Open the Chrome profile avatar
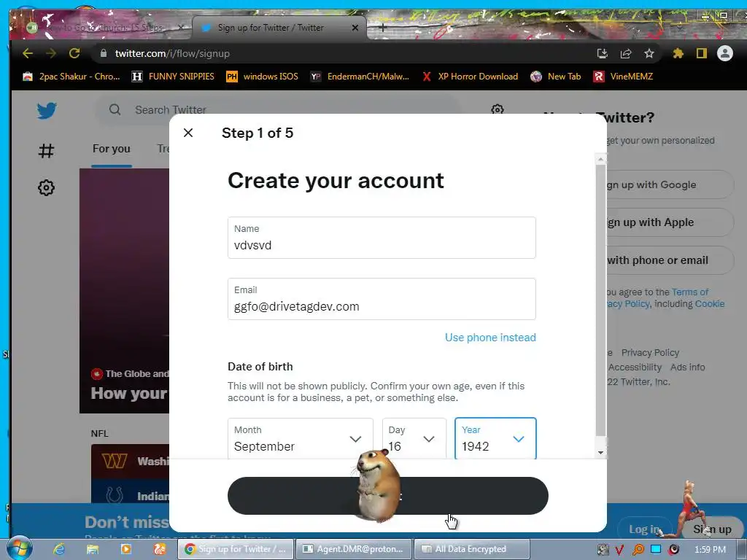747x560 pixels. coord(724,53)
